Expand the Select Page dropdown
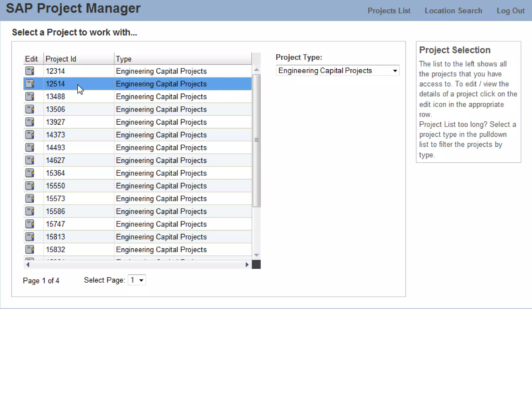Image resolution: width=532 pixels, height=399 pixels. tap(137, 280)
